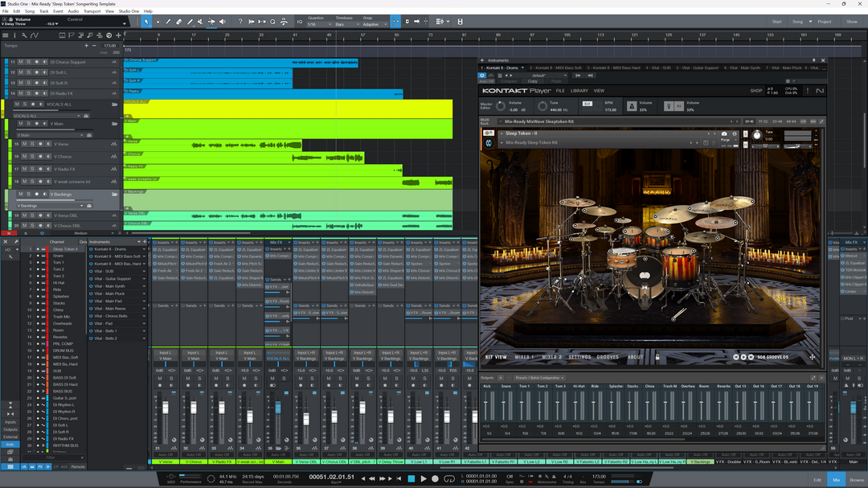This screenshot has height=488, width=868.
Task: Switch to KIT VIEW tab
Action: (x=495, y=357)
